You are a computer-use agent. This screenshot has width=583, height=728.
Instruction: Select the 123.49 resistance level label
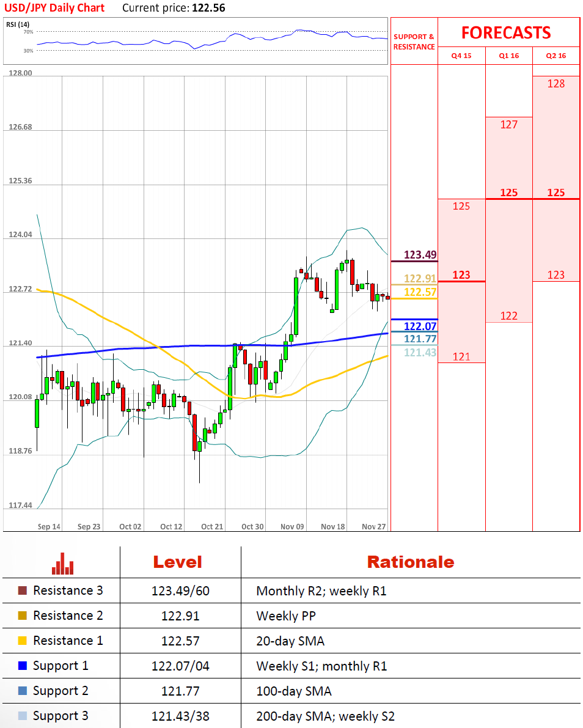tap(420, 255)
